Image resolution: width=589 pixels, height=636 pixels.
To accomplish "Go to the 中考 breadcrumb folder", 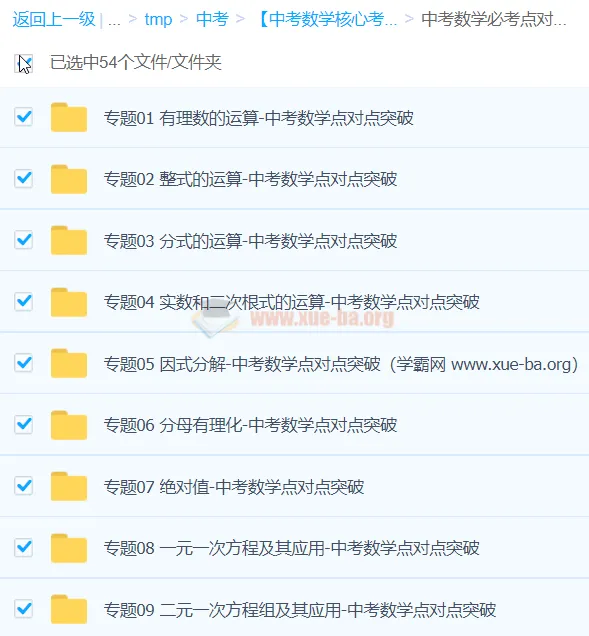I will [x=212, y=19].
